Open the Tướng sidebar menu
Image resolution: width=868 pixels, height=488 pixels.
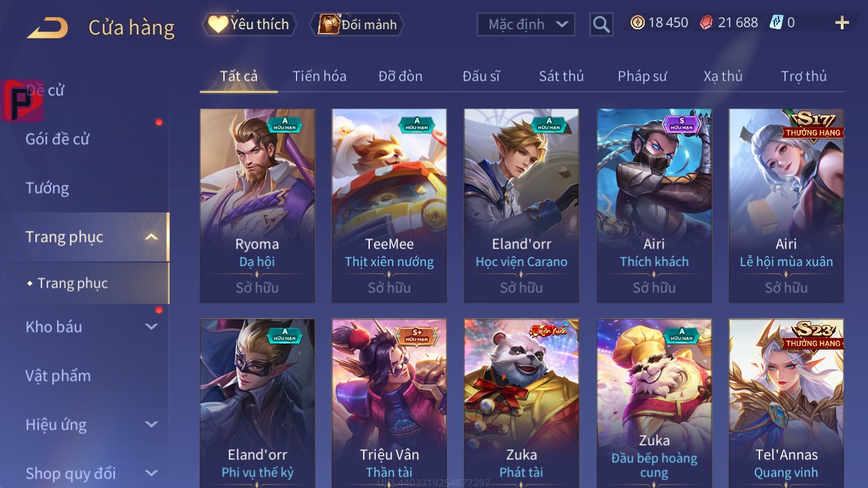[x=48, y=188]
